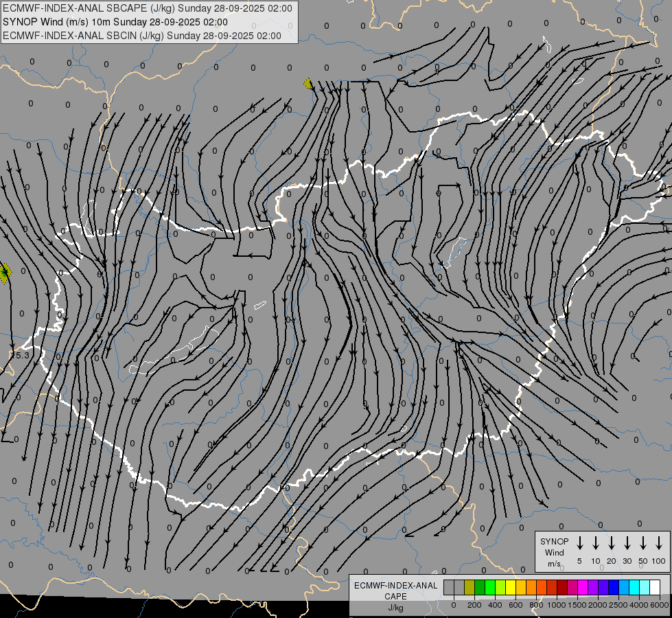Pick the bright green CAPE swatch
Viewport: 672px width, 618px height.
tap(490, 587)
